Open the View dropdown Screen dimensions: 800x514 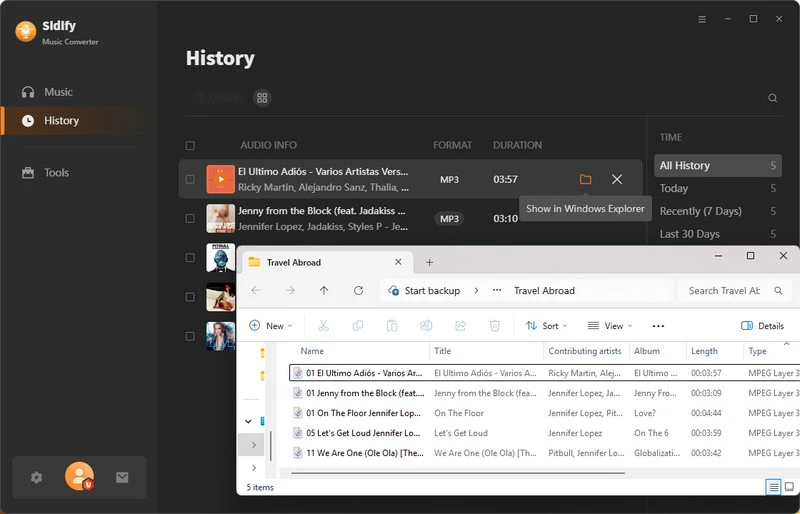(610, 326)
